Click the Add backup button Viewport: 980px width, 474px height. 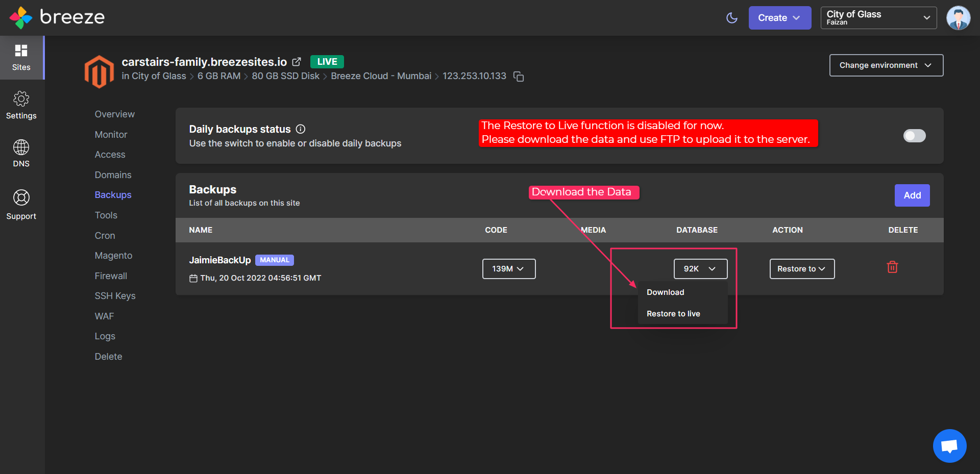(912, 195)
